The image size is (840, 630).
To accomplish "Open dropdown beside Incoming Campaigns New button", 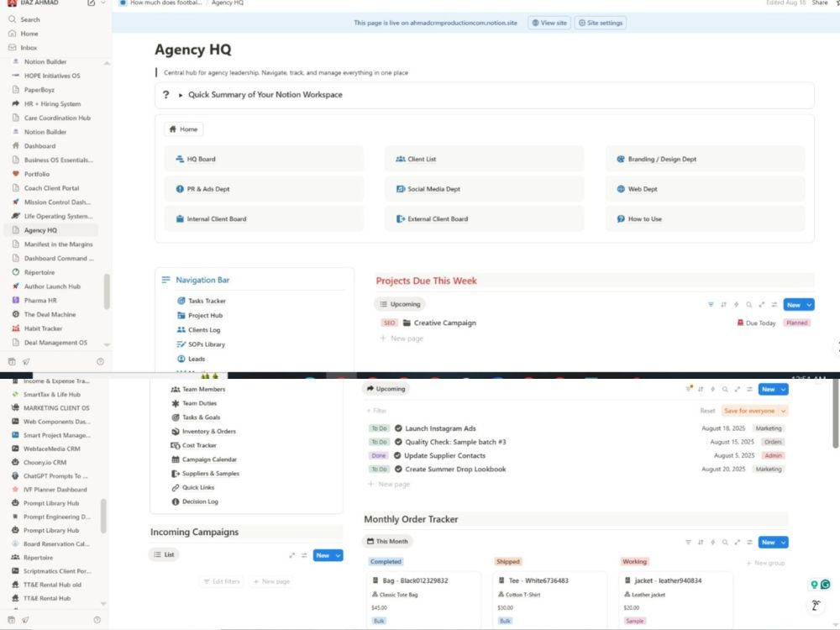I will pyautogui.click(x=338, y=555).
